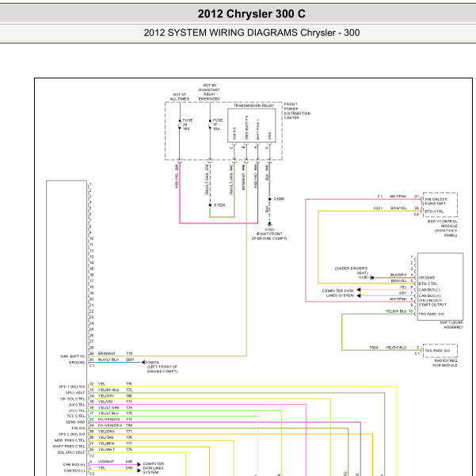Click the "OD SOL CTRL" pin label
476x476 pixels.
pos(73,399)
